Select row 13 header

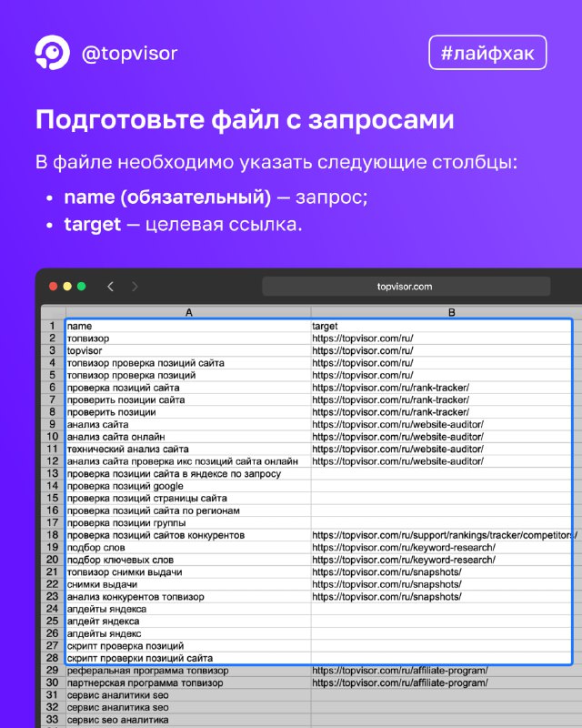coord(53,473)
